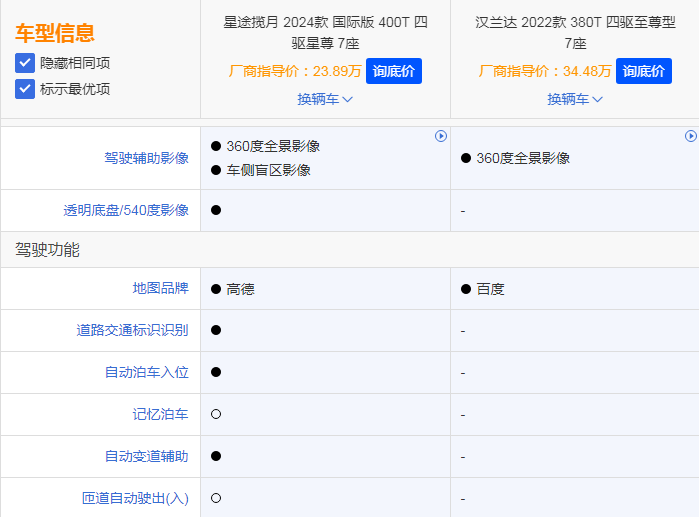
Task: Select 360度全景影像 value for 星途揽月
Action: click(x=273, y=146)
